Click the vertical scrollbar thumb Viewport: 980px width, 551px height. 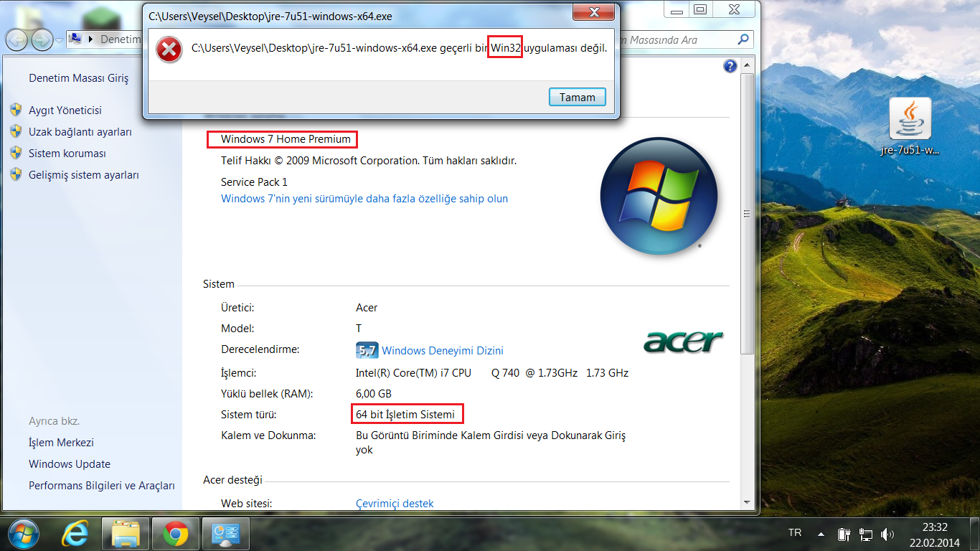tap(747, 213)
